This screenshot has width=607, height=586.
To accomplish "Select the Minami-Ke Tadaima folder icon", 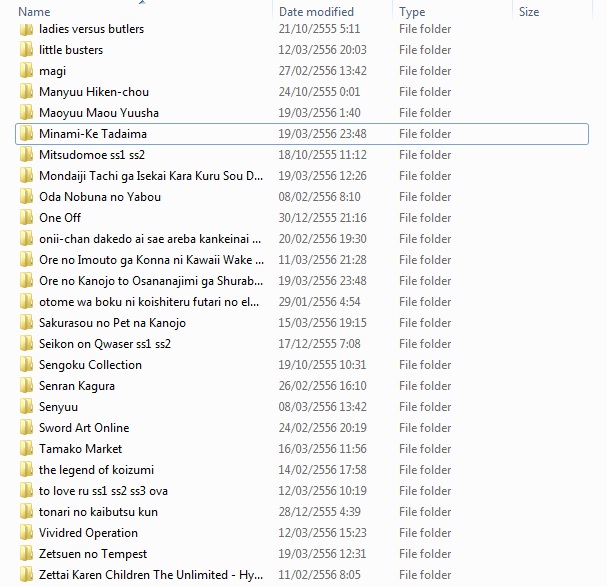I will (26, 134).
